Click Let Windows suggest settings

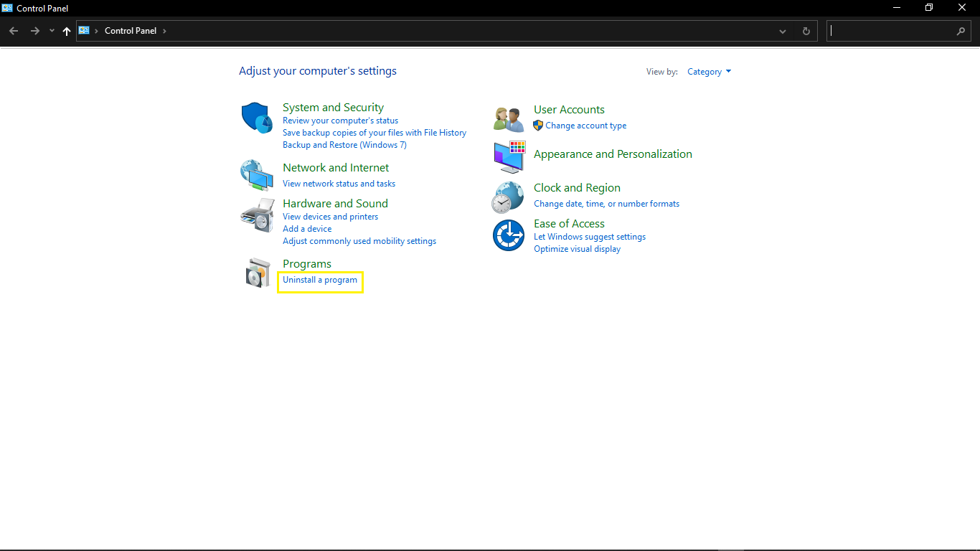coord(590,237)
